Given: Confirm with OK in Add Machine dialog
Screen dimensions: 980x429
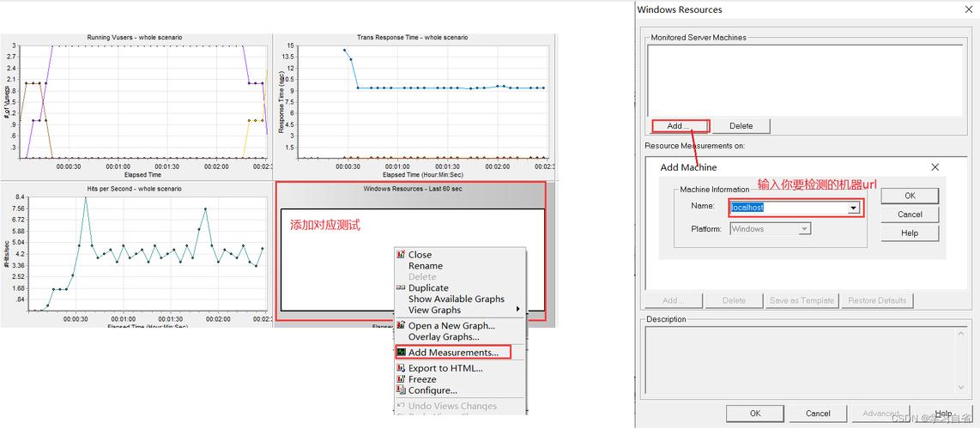Looking at the screenshot, I should 909,196.
